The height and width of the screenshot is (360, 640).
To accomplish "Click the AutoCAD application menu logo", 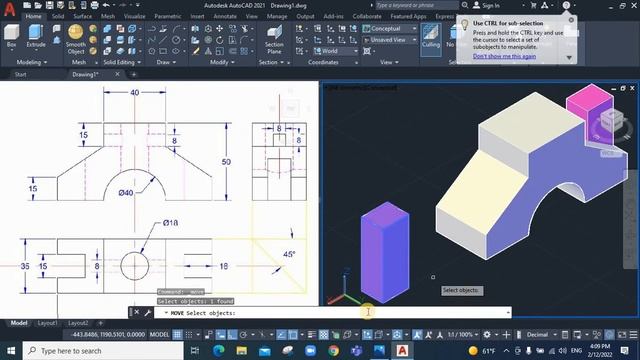I will tap(9, 8).
